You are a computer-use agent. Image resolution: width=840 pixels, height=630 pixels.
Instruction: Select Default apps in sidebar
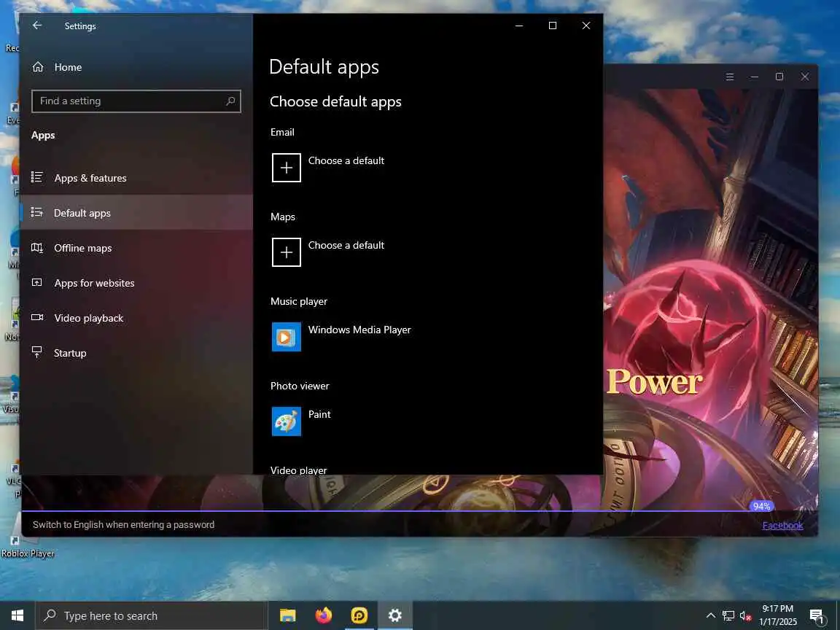(x=136, y=213)
